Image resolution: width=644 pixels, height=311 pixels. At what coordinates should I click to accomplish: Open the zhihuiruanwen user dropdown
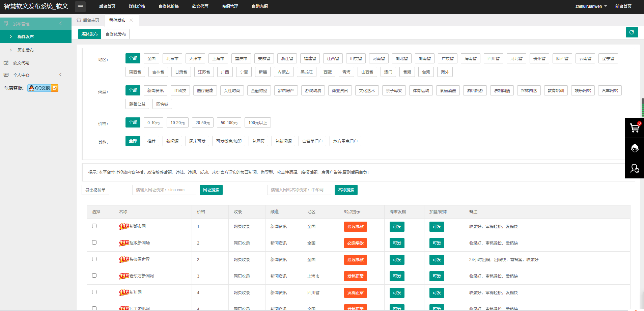coord(591,6)
